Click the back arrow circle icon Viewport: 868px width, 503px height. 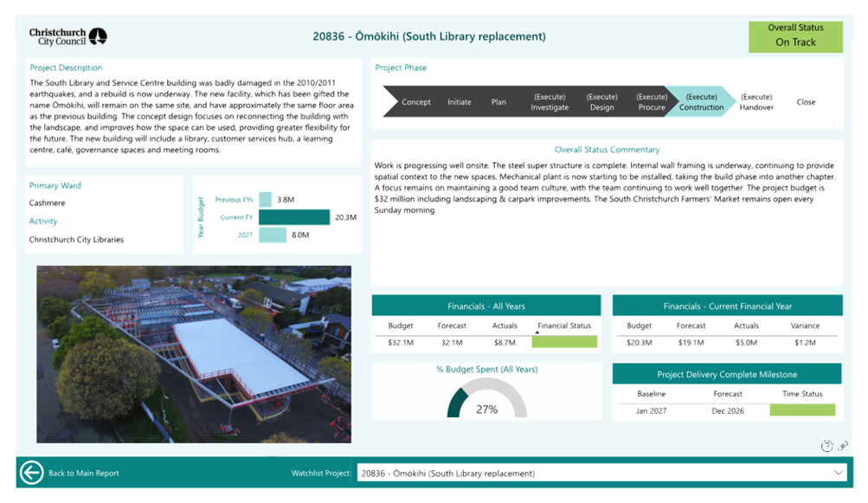click(32, 473)
